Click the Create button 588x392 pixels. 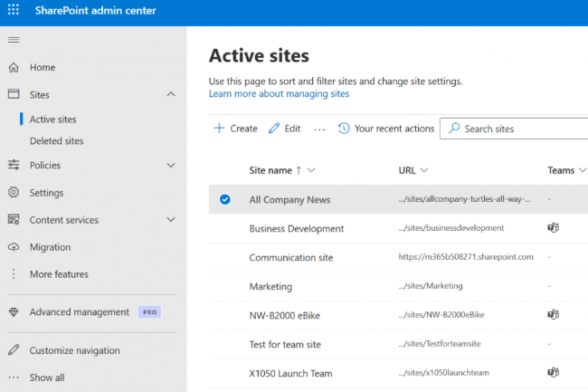(235, 129)
